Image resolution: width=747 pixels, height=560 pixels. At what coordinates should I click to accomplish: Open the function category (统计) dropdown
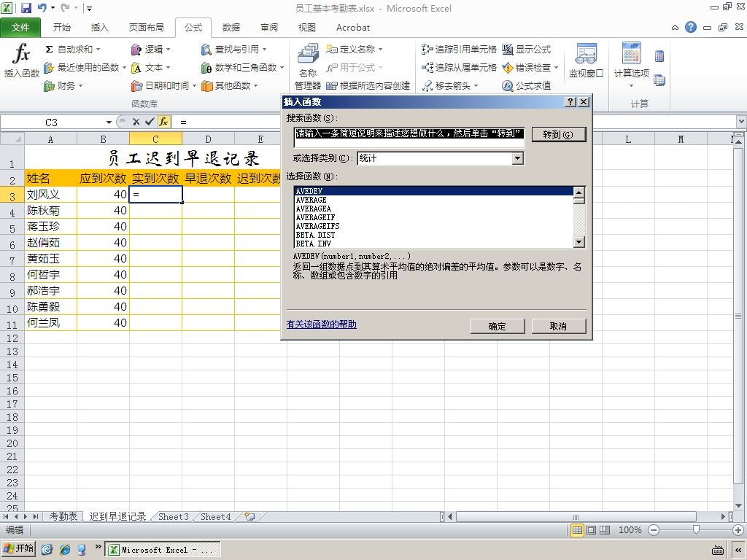518,158
